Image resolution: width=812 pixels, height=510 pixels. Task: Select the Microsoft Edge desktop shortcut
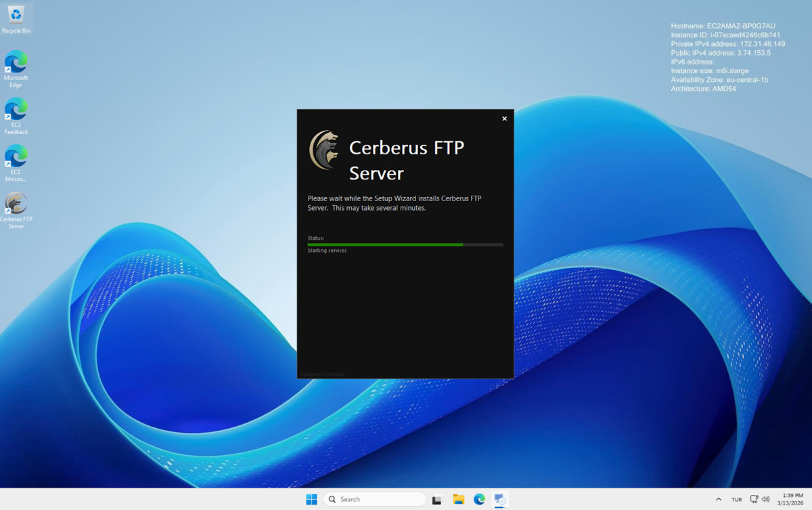coord(16,68)
